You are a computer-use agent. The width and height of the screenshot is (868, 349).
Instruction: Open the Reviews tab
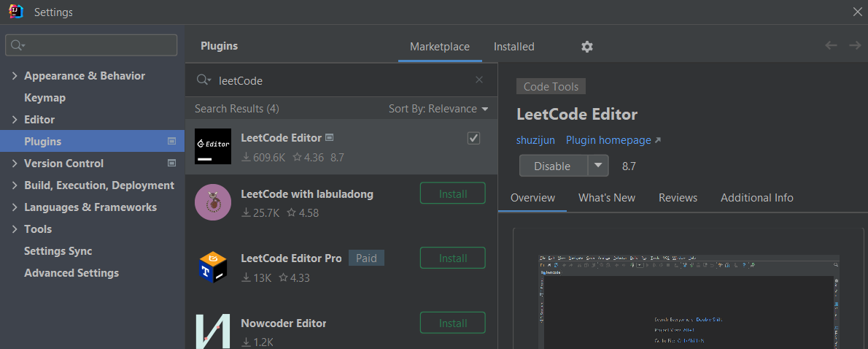678,198
